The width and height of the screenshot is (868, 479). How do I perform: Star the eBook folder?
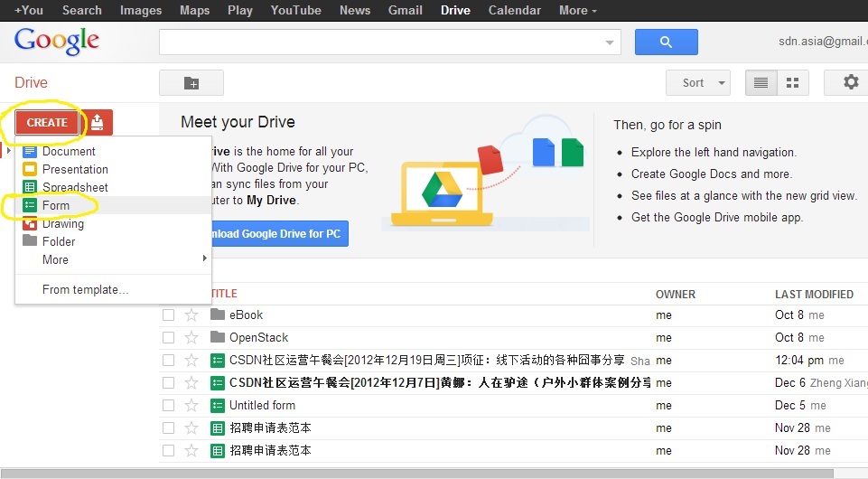click(x=191, y=315)
